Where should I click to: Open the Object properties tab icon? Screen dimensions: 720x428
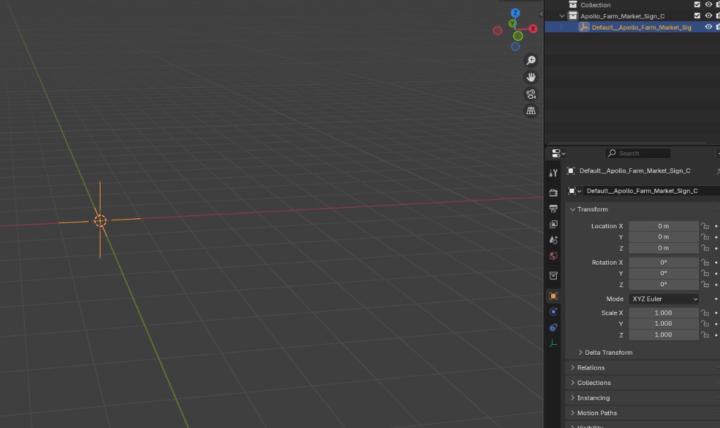[x=553, y=296]
